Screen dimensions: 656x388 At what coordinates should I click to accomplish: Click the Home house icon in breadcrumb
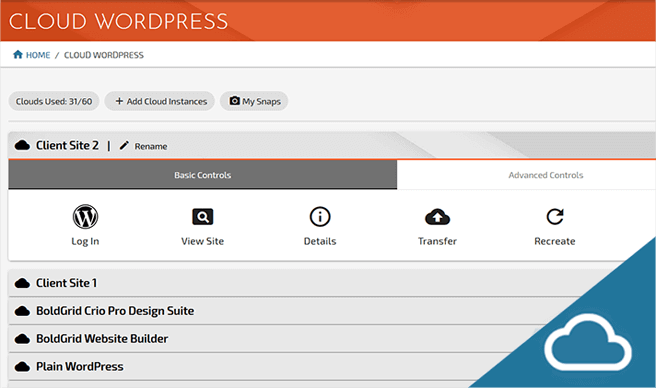click(x=18, y=54)
